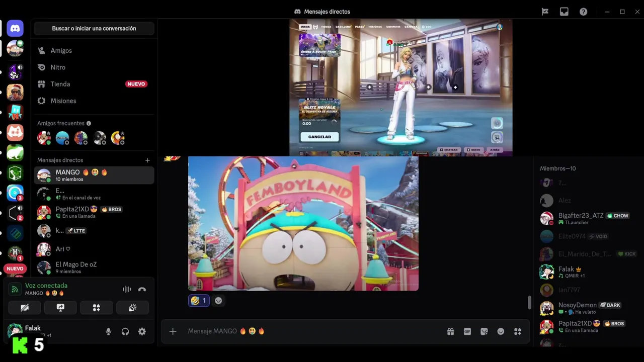The height and width of the screenshot is (362, 644).
Task: Open the soundboard in voice panel
Action: point(133,308)
